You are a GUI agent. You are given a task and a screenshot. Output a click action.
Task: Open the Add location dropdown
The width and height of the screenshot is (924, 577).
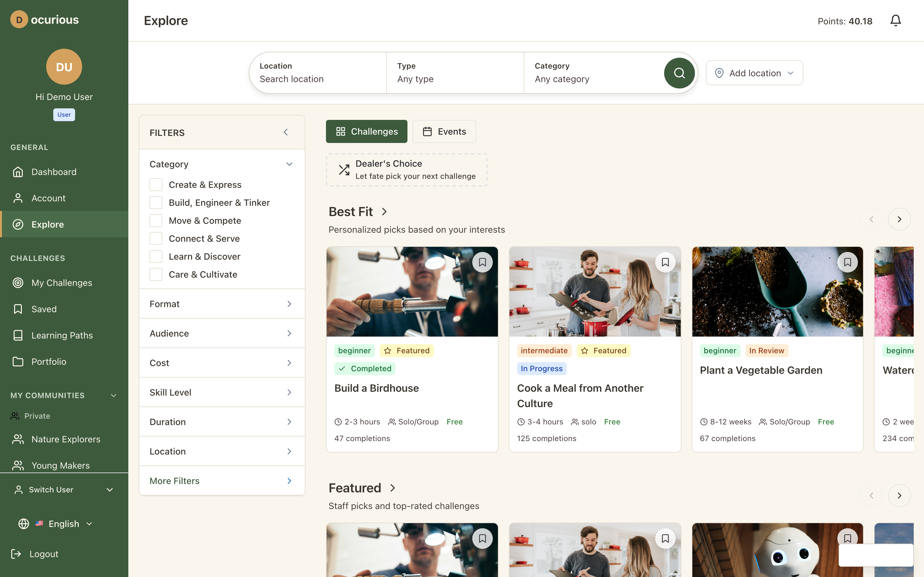[754, 73]
